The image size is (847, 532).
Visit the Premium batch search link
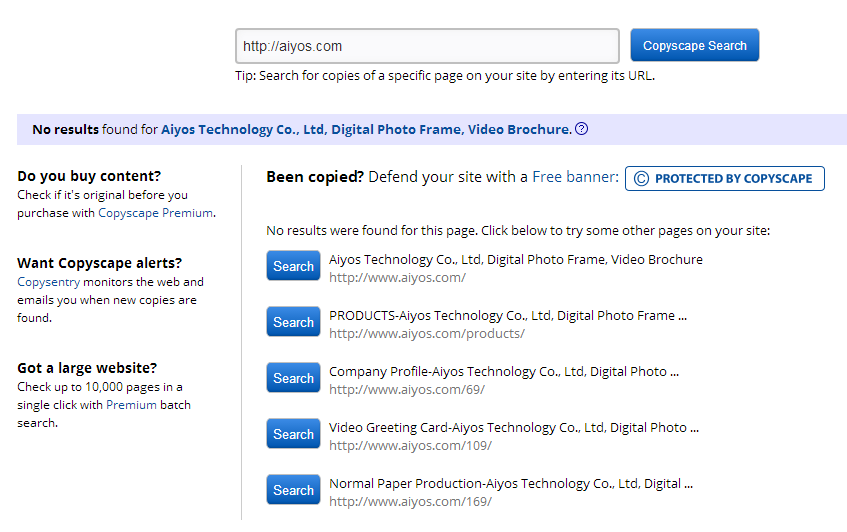click(x=131, y=405)
